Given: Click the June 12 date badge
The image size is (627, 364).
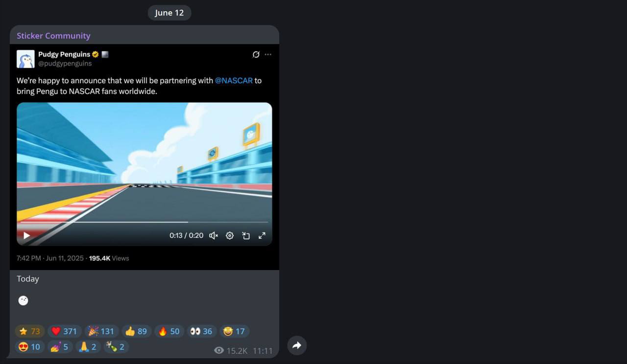Looking at the screenshot, I should point(169,13).
